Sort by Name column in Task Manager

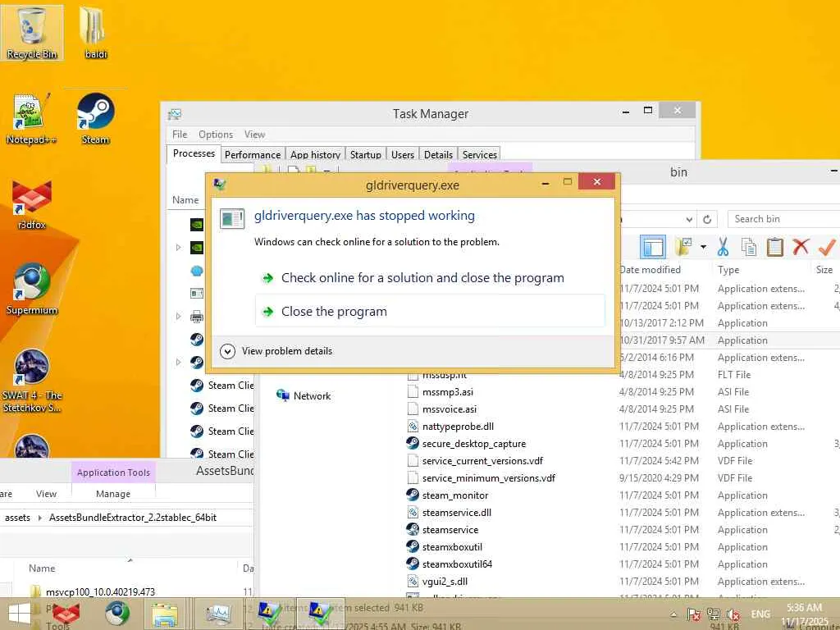click(x=185, y=200)
